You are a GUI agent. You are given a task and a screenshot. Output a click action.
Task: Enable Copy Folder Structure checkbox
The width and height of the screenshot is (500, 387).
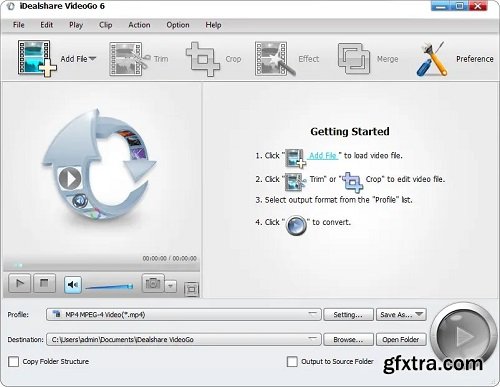pyautogui.click(x=13, y=361)
